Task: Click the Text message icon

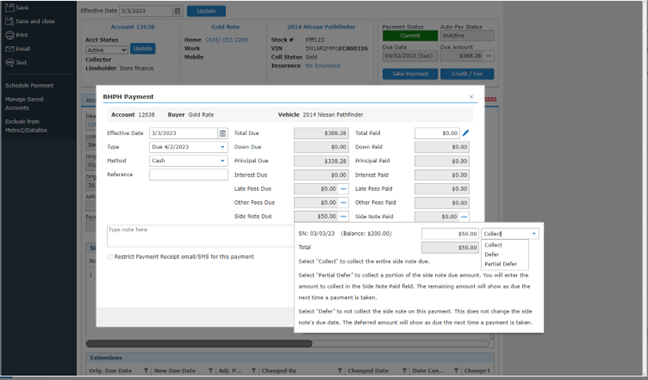Action: coord(10,62)
